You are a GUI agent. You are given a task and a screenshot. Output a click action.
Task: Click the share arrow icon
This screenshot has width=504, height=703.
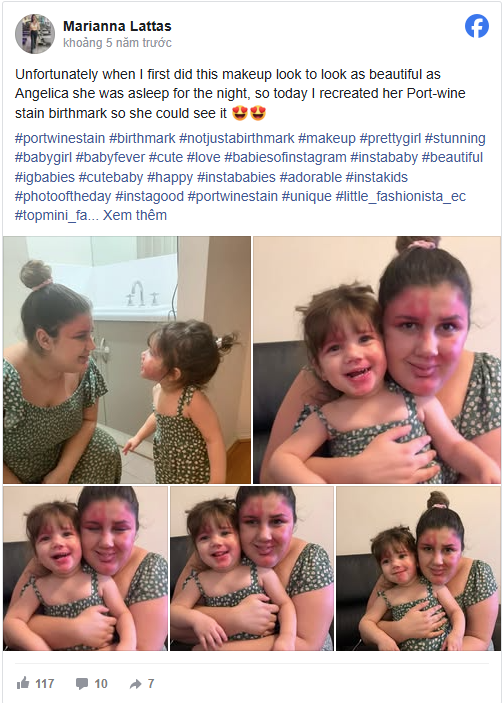click(135, 684)
